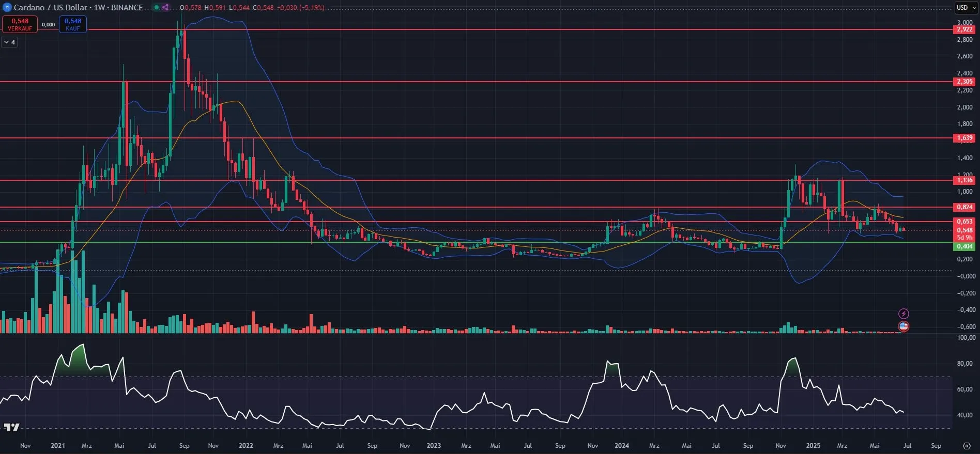Click the 80,00 RSI scale value
The height and width of the screenshot is (454, 980).
[966, 364]
